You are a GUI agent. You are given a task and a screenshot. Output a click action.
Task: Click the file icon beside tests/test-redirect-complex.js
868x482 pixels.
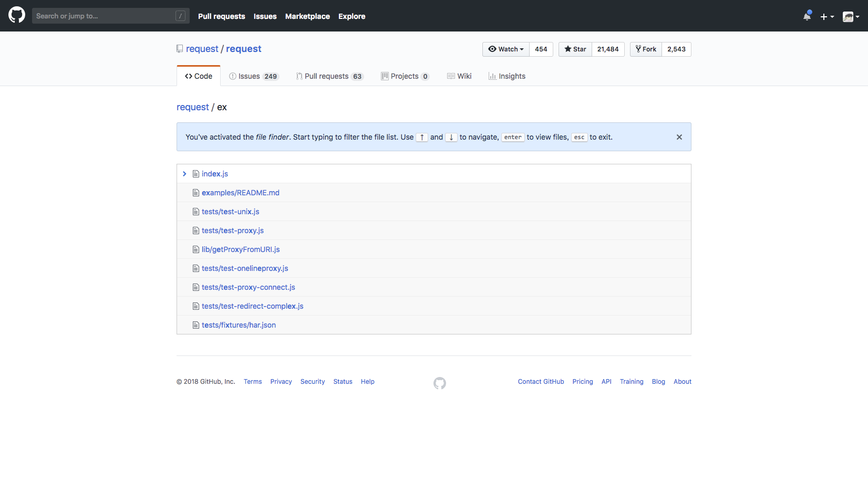(x=196, y=306)
